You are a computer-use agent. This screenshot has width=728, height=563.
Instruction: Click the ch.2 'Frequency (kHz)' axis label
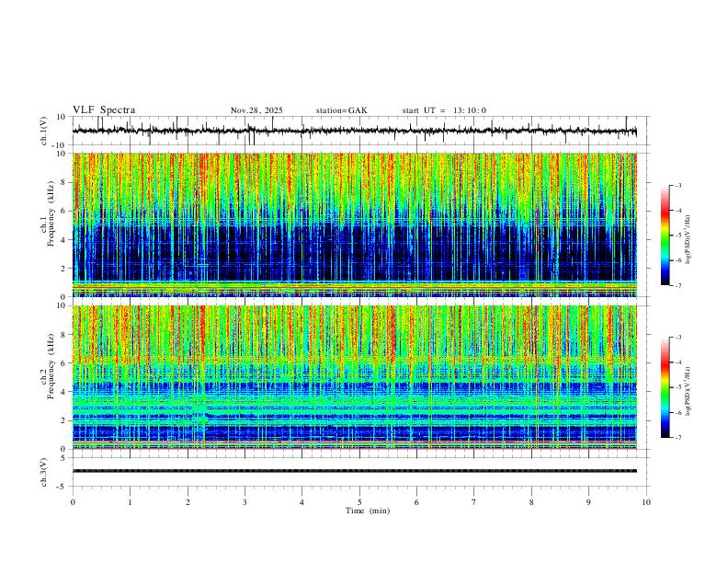[x=51, y=366]
